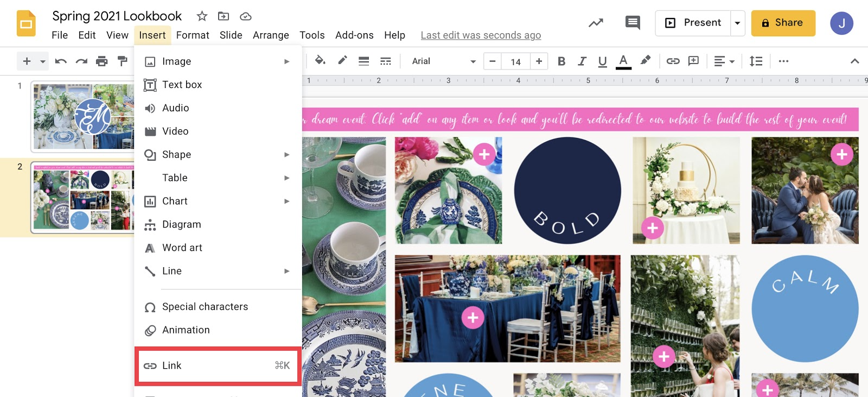
Task: Add a new slide with plus button
Action: 27,61
